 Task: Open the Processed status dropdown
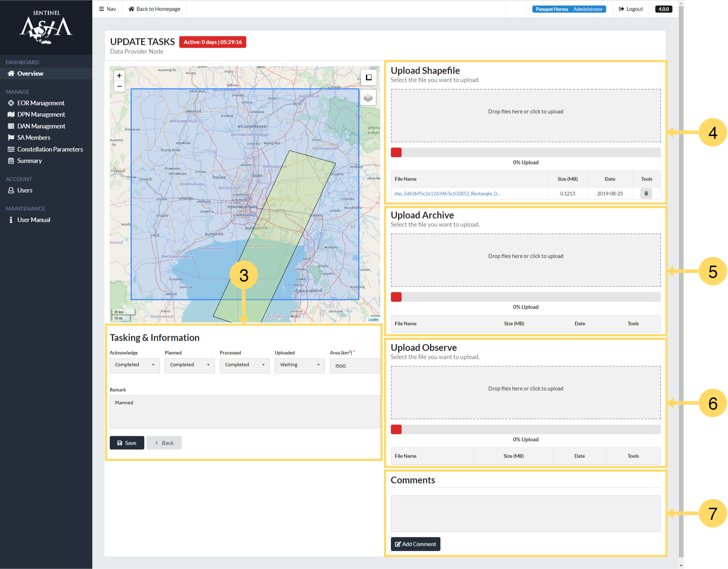[244, 365]
